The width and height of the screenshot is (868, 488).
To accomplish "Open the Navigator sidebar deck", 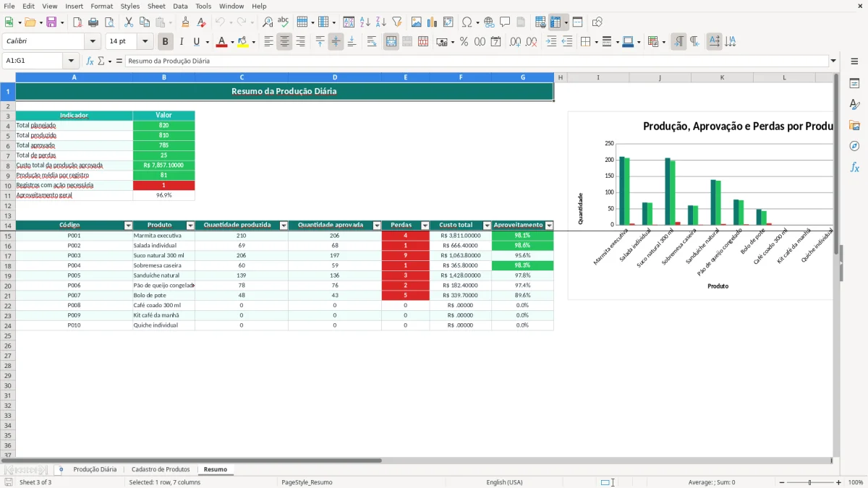I will point(854,146).
